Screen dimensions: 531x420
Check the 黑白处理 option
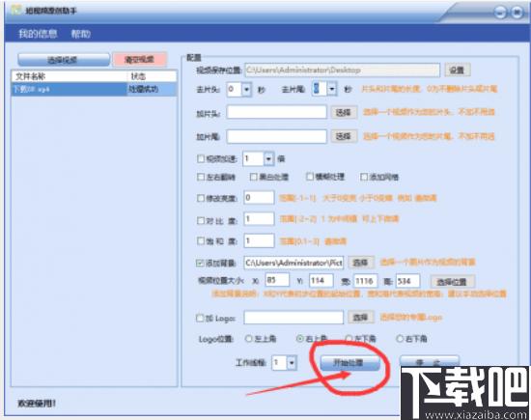coord(253,177)
